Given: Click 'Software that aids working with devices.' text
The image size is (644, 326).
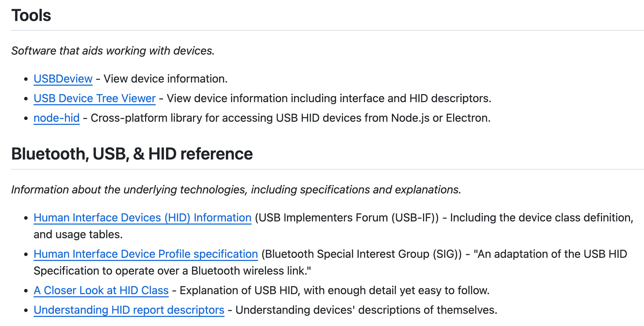Looking at the screenshot, I should pos(113,51).
